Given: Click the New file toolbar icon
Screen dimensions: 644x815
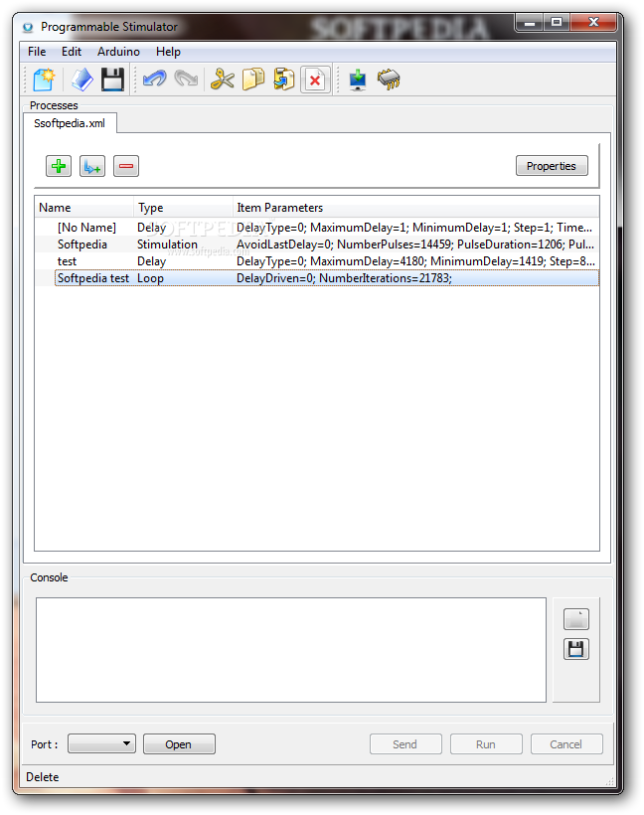Looking at the screenshot, I should [44, 81].
